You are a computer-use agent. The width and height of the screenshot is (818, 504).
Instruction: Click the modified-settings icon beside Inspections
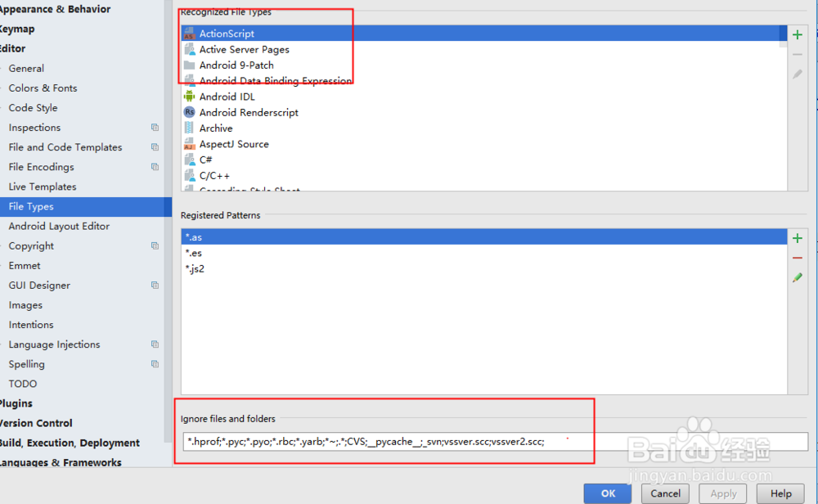155,127
